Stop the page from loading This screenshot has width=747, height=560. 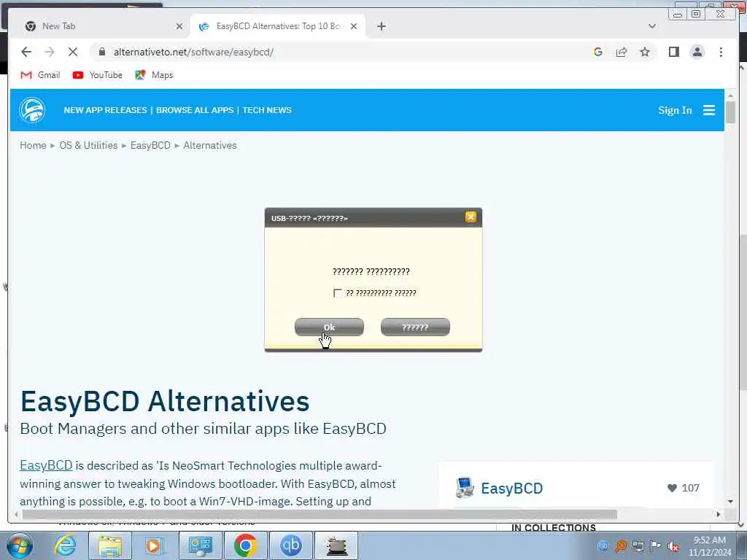pos(73,52)
